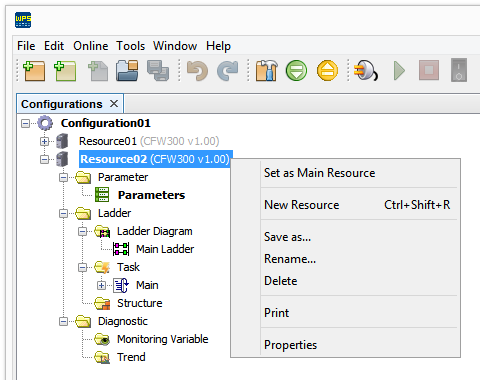Select Diagnostic tree label
Image resolution: width=480 pixels, height=380 pixels.
(x=123, y=321)
